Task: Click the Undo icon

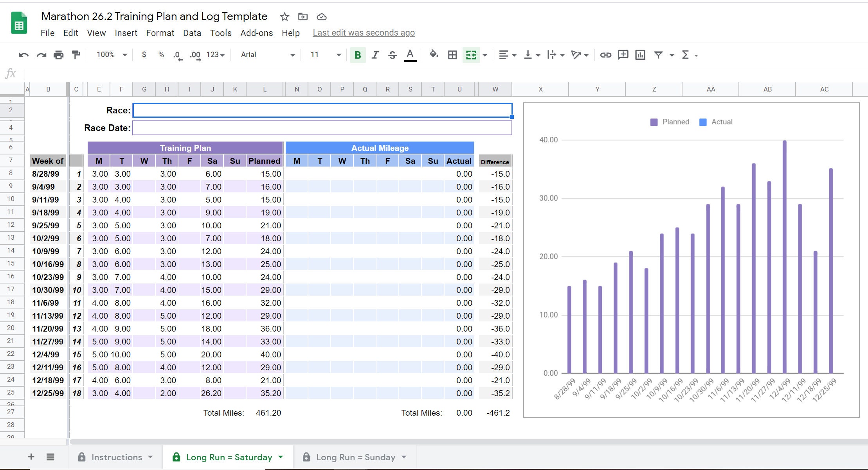Action: click(x=23, y=55)
